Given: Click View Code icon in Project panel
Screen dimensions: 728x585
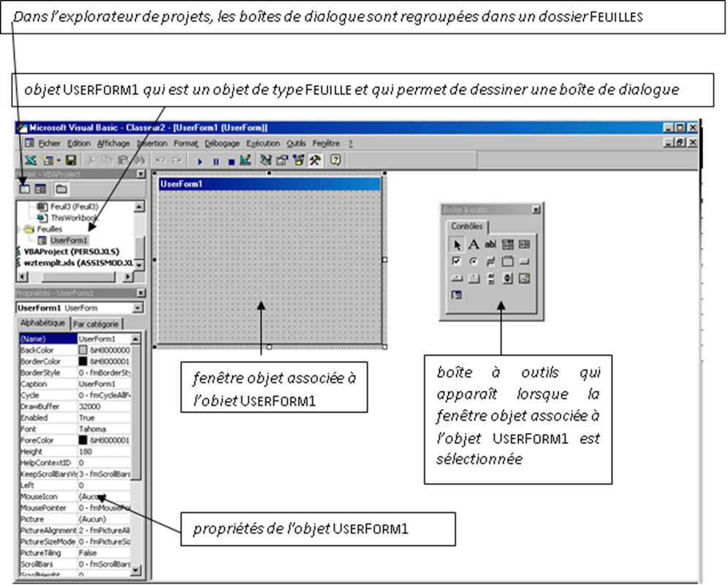Looking at the screenshot, I should 25,189.
